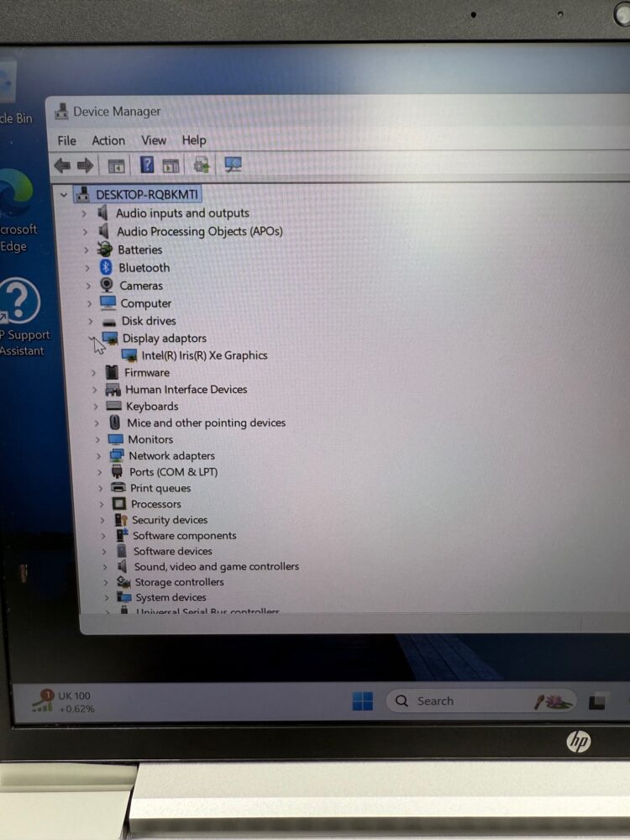Expand Audio Processing Objects (APOs)
Image resolution: width=630 pixels, height=840 pixels.
(x=85, y=232)
